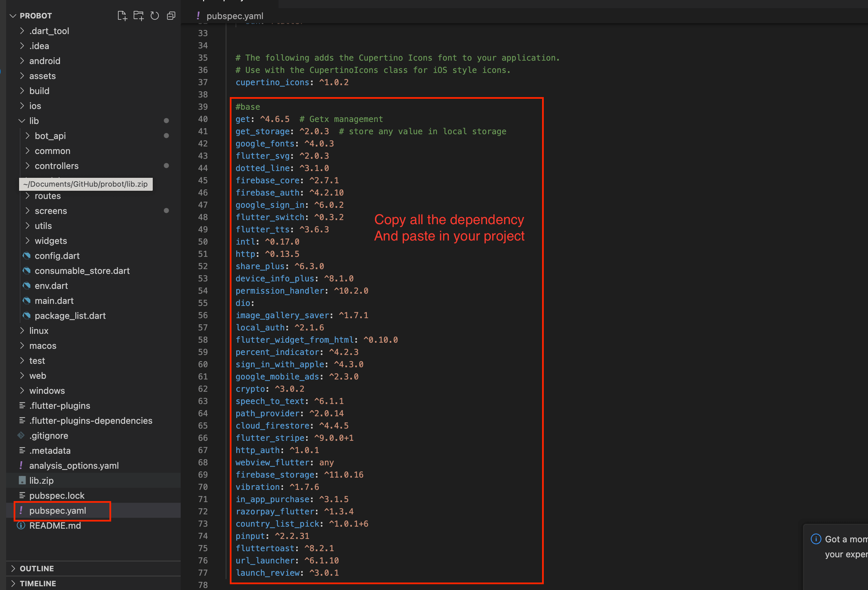This screenshot has height=590, width=868.
Task: Click the Collapse Folders icon in Explorer
Action: (171, 16)
